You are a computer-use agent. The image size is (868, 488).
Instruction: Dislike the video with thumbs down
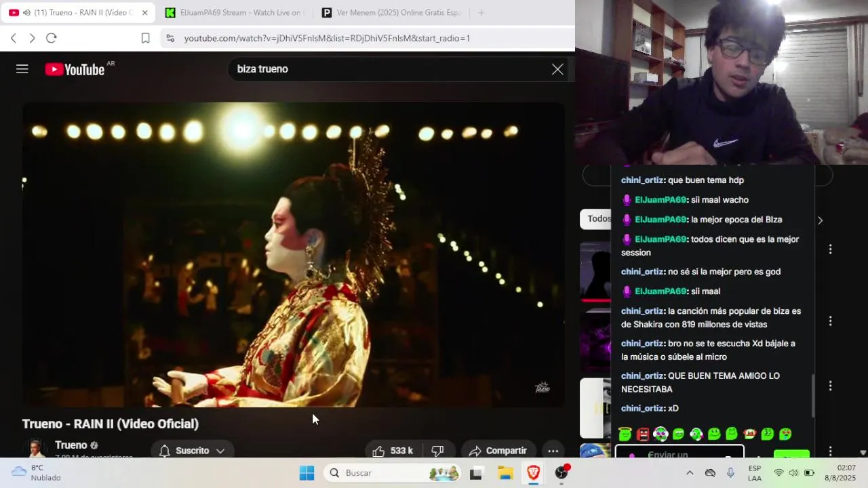(438, 451)
